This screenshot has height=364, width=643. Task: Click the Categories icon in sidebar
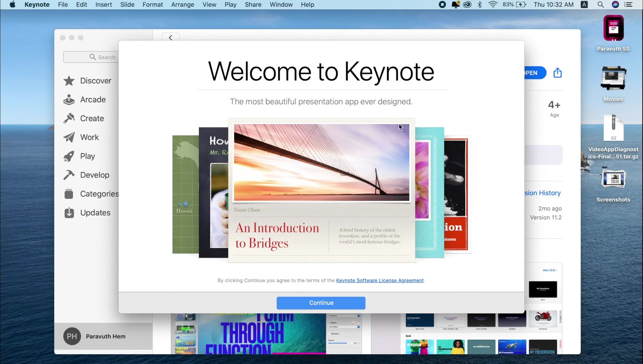69,194
